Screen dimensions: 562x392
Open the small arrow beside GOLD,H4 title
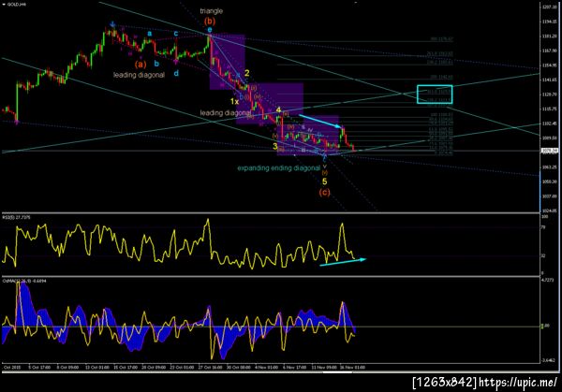[4, 5]
